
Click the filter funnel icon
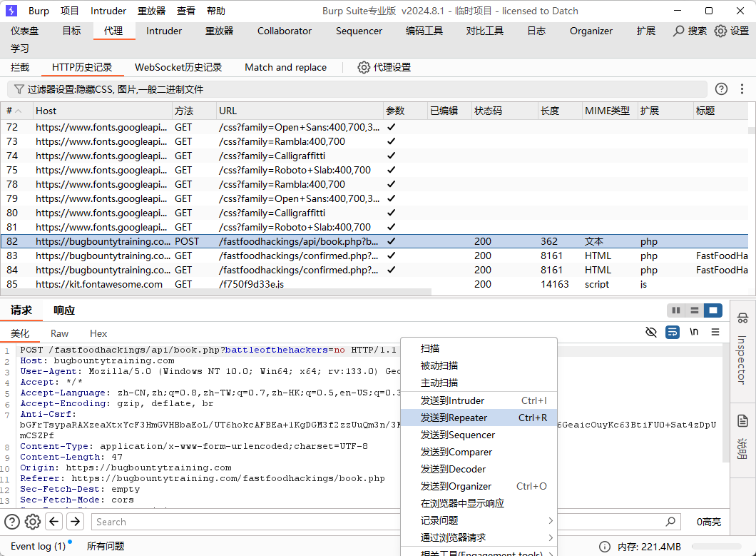19,89
